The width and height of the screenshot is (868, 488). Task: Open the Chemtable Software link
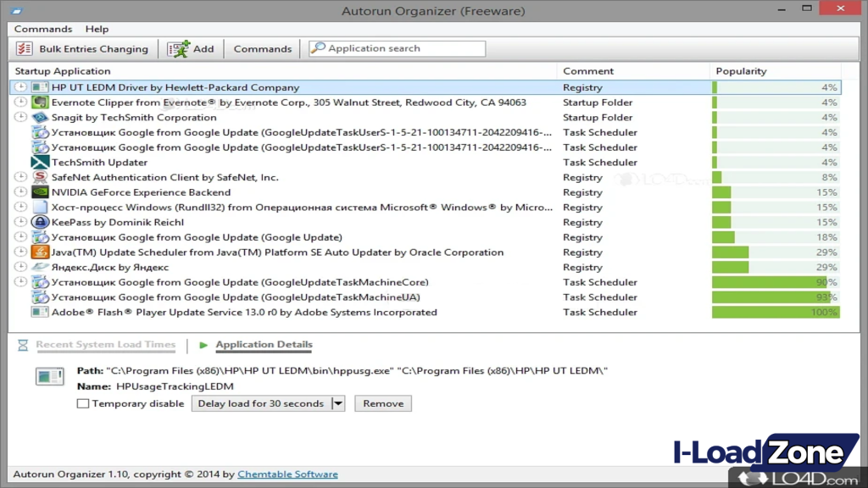click(x=288, y=474)
